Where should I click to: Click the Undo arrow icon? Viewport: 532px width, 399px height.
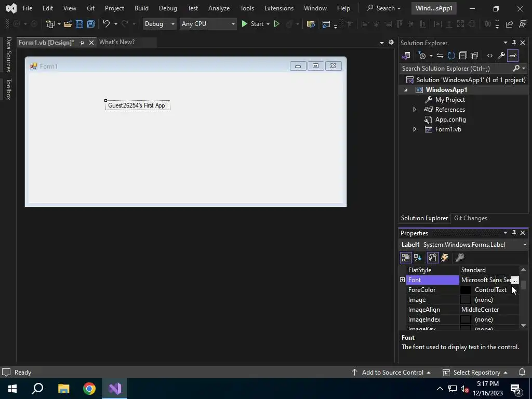point(106,24)
